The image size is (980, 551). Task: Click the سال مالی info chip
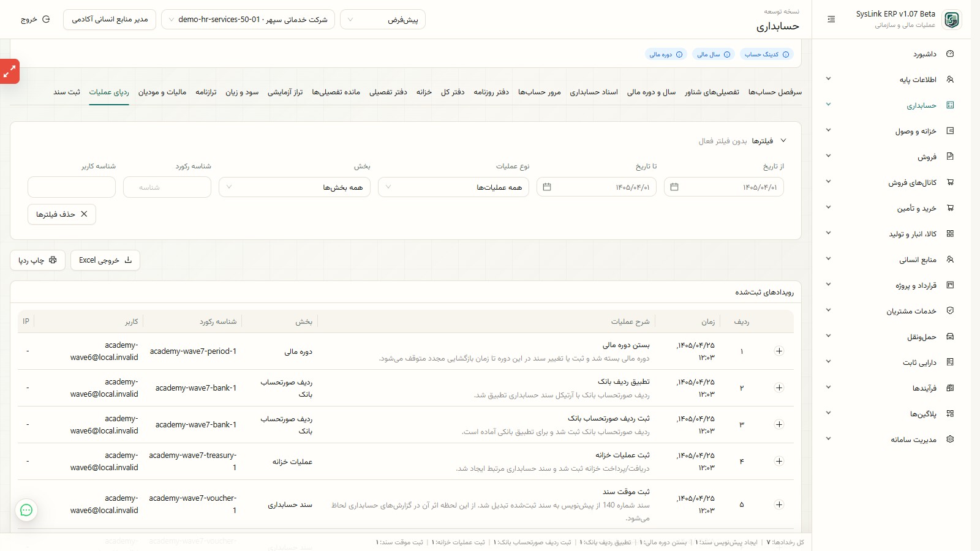714,54
